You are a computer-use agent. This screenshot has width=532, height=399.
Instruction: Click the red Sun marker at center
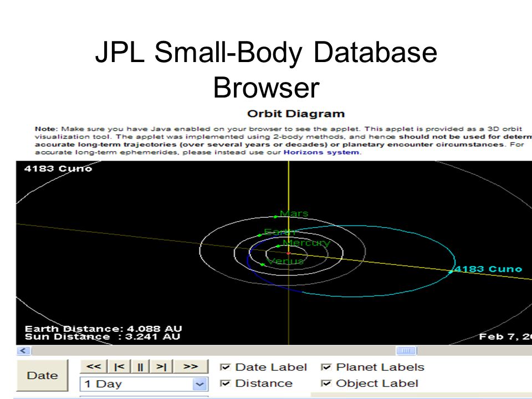click(288, 253)
